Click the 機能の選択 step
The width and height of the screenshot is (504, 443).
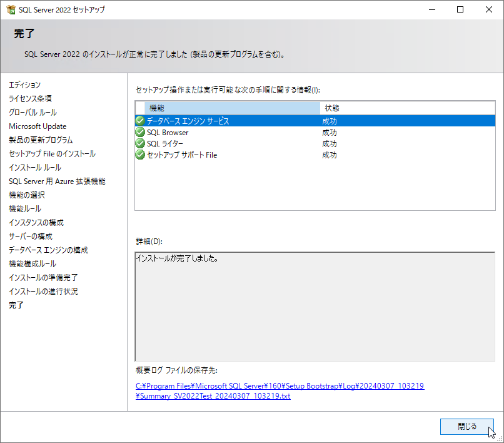click(27, 195)
